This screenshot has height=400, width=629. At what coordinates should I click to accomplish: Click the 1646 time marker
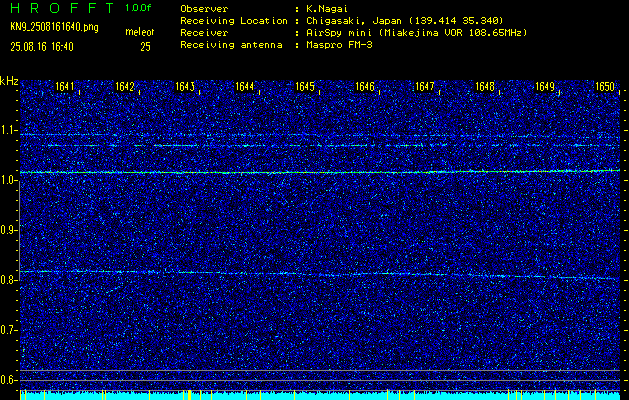click(365, 87)
